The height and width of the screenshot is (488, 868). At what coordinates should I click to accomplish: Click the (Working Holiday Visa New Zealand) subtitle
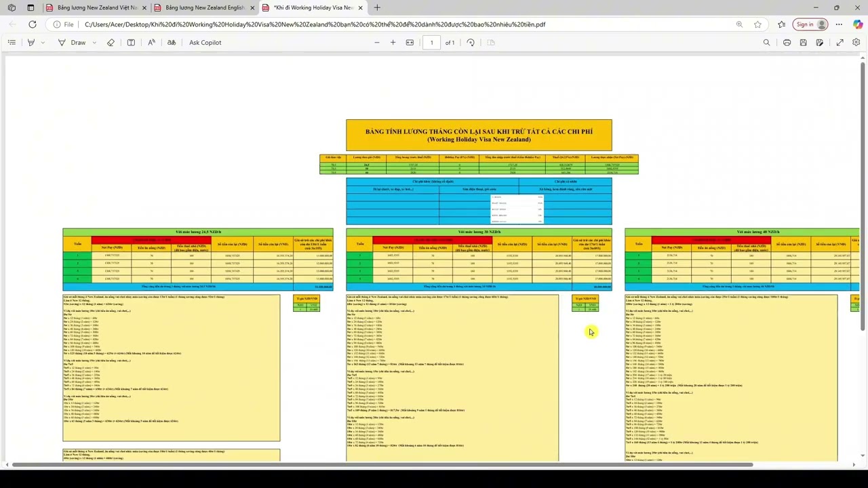tap(479, 140)
